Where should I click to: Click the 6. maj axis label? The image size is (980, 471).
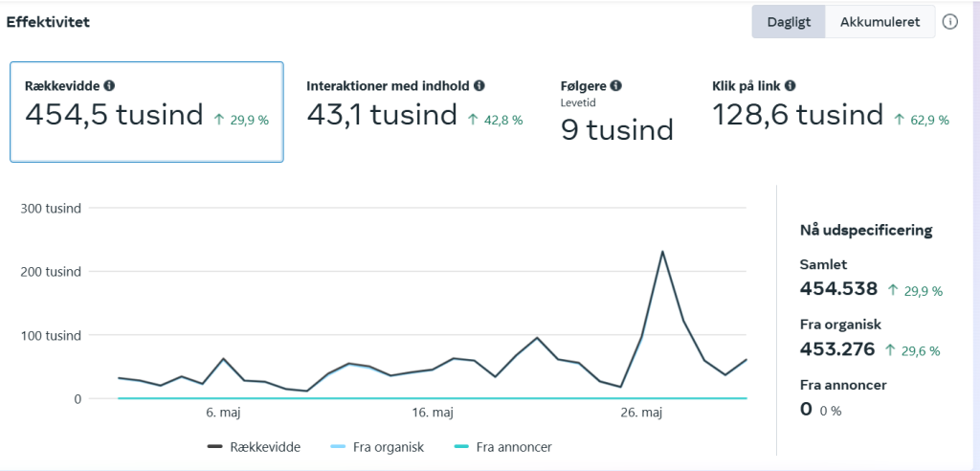(223, 413)
